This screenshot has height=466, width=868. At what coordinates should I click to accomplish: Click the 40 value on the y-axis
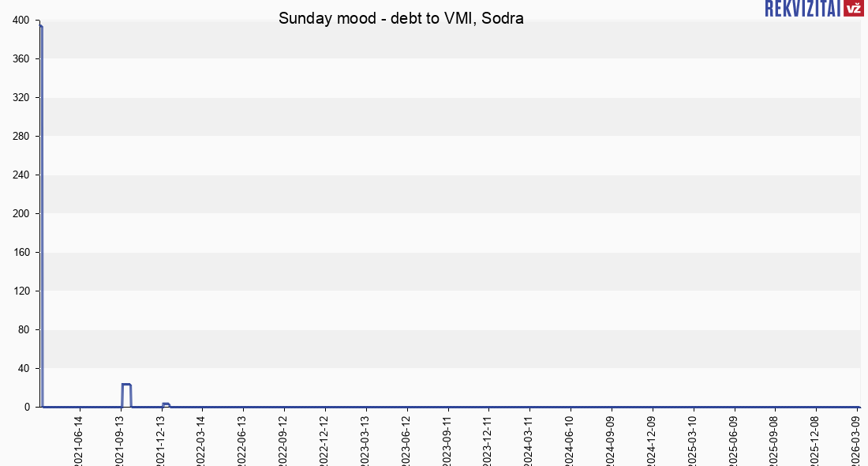pos(24,368)
